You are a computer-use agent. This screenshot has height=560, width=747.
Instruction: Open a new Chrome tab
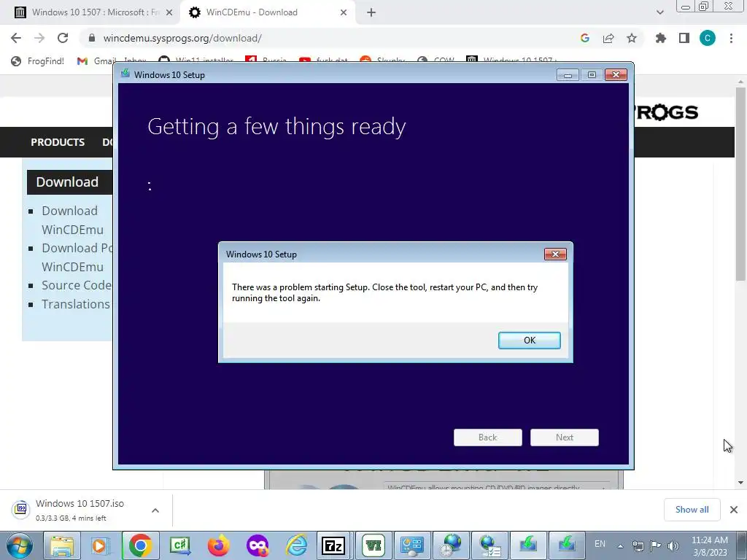pyautogui.click(x=371, y=12)
